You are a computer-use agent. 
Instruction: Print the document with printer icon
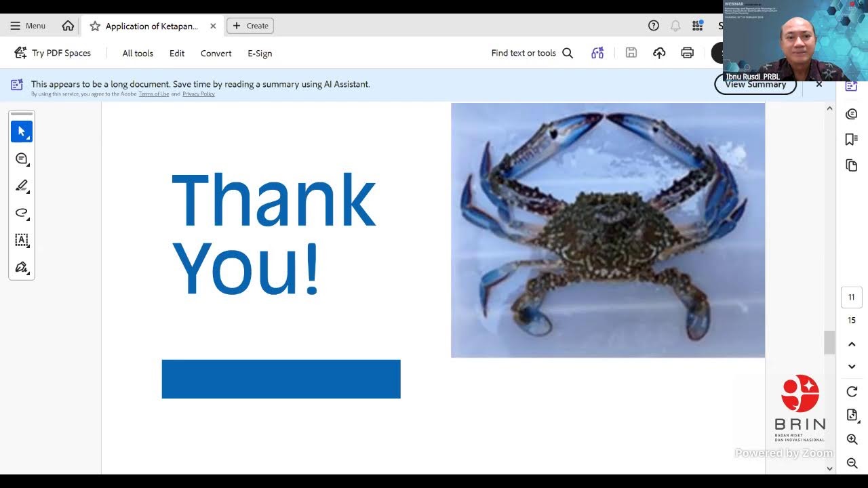[688, 53]
